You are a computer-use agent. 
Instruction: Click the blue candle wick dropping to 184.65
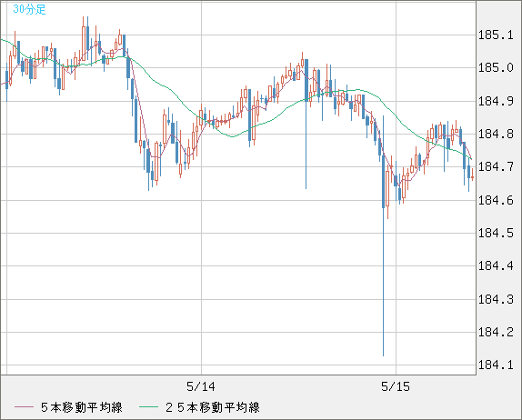306,124
